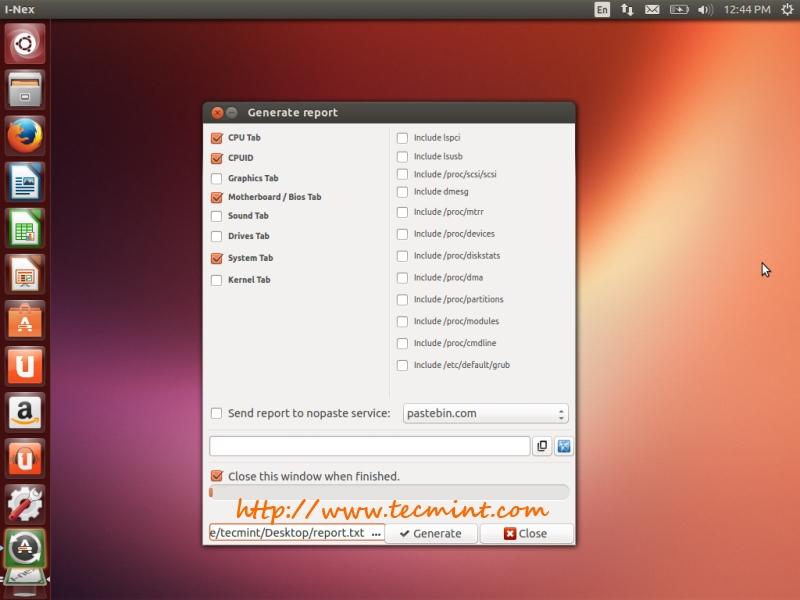Enable the Graphics Tab checkbox
This screenshot has height=600, width=800.
[x=217, y=178]
